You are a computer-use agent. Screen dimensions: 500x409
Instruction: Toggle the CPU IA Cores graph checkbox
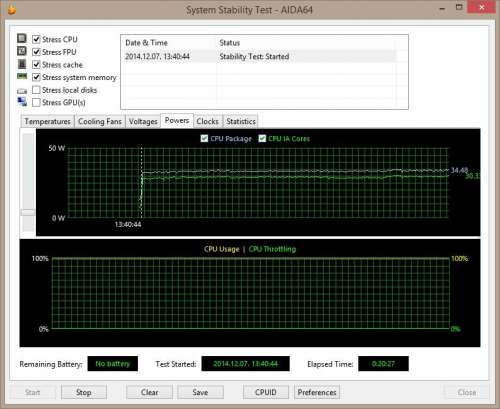click(262, 138)
